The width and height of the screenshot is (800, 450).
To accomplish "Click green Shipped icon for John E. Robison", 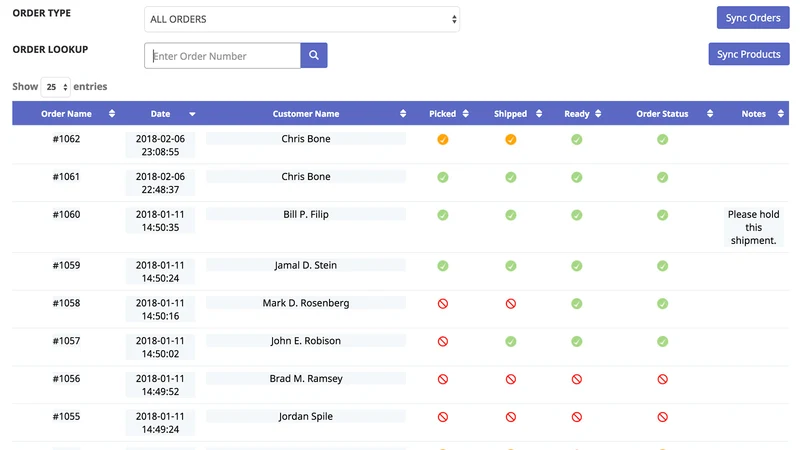I will click(x=511, y=341).
